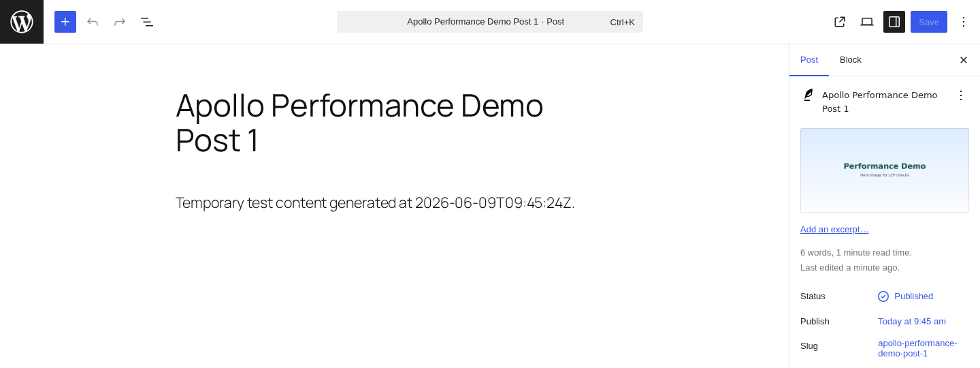Open post actions menu beside post title

coord(961,95)
